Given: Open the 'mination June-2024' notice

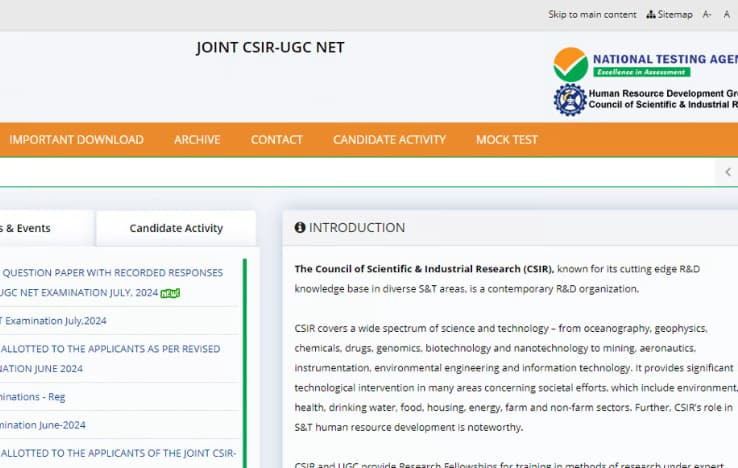Looking at the screenshot, I should tap(43, 425).
